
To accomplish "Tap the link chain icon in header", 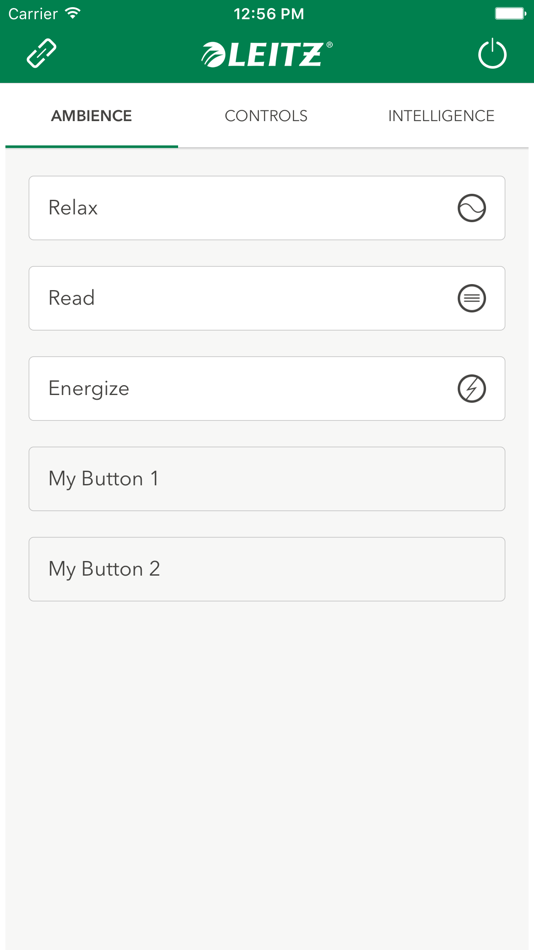I will point(42,53).
